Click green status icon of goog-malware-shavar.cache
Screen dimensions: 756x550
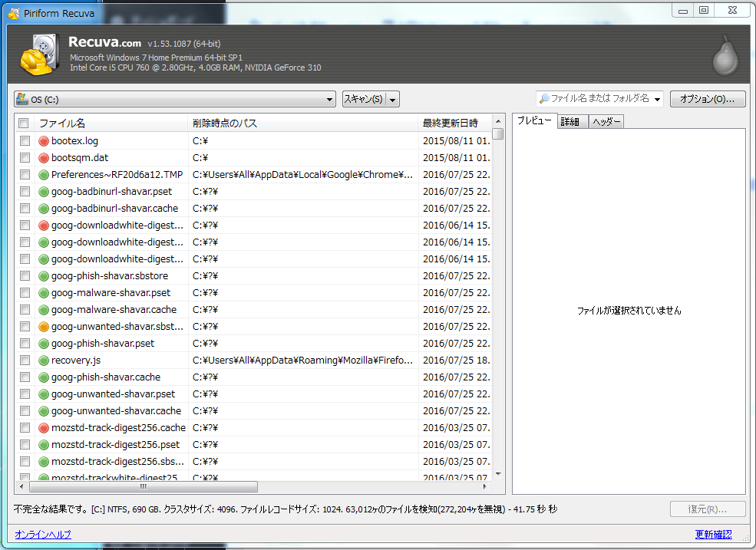click(x=44, y=309)
